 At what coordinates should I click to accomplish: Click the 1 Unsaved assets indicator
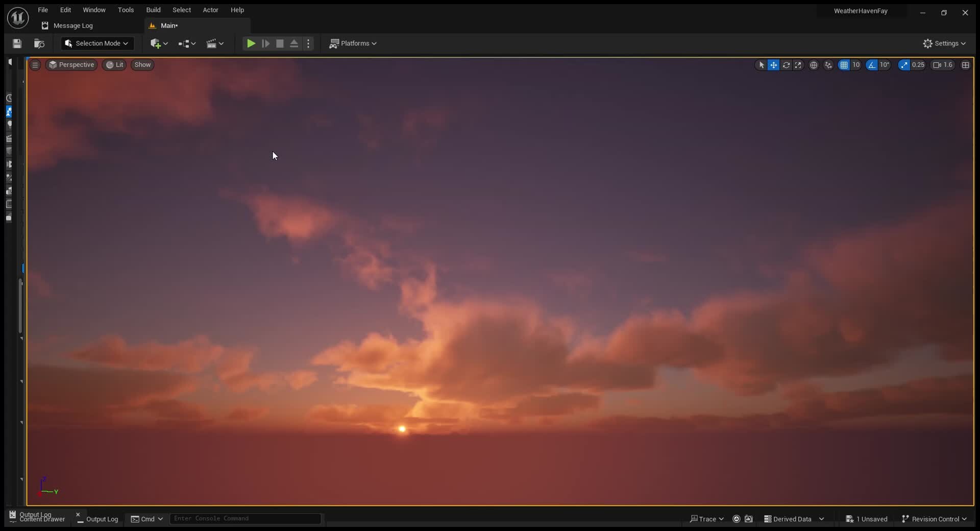pyautogui.click(x=867, y=519)
